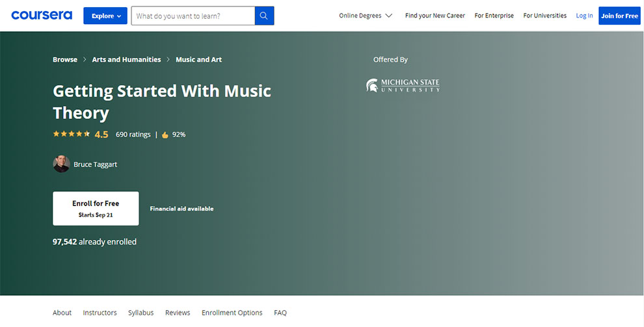Image resolution: width=644 pixels, height=327 pixels.
Task: Switch to the Reviews tab
Action: (x=178, y=313)
